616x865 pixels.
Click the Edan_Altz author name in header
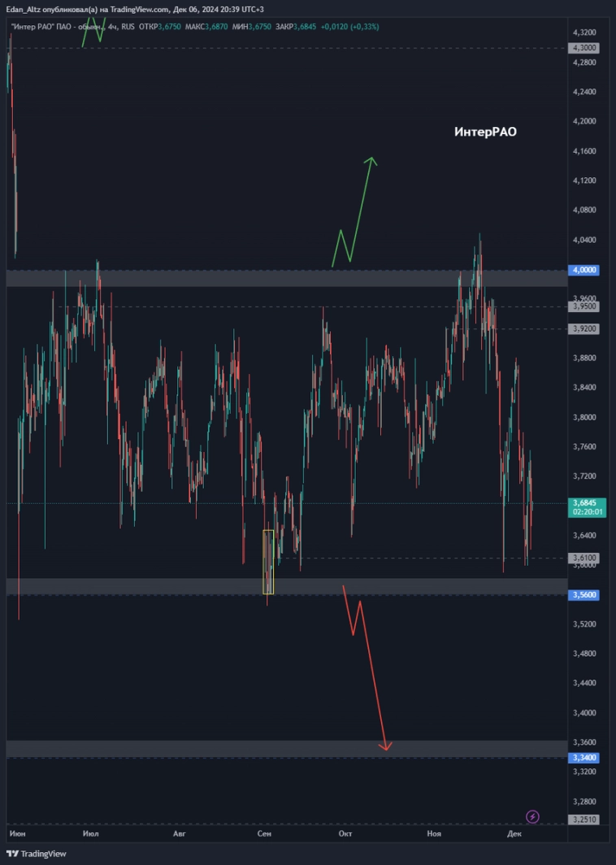(24, 10)
